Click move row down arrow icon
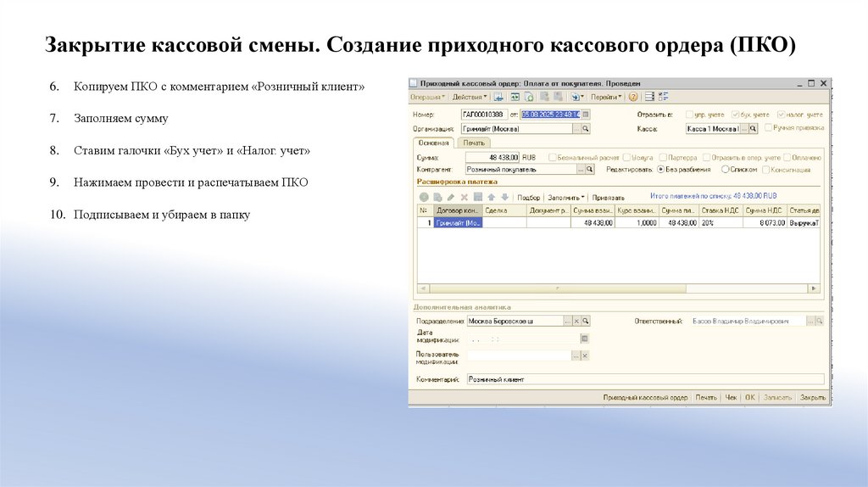Screen dimensions: 868x487 (x=504, y=197)
